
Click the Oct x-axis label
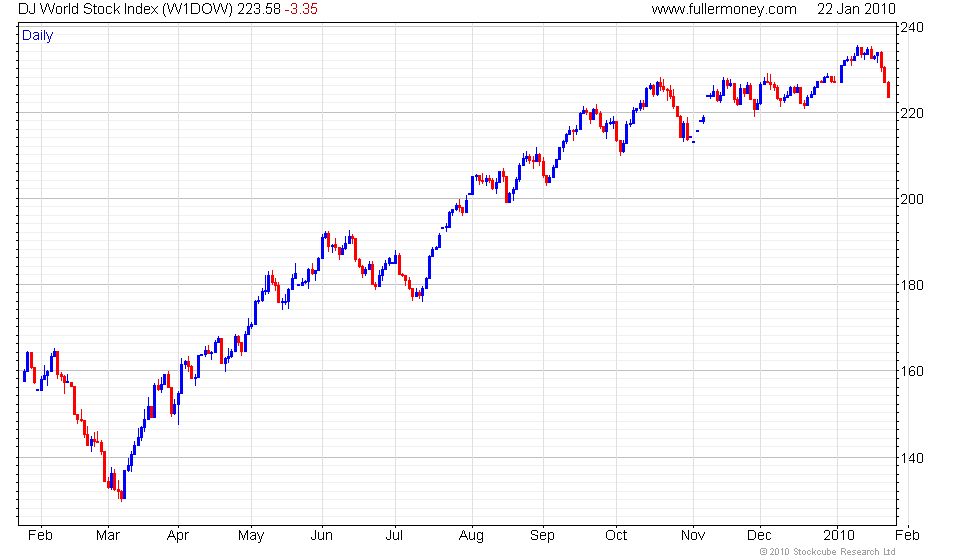pos(616,536)
